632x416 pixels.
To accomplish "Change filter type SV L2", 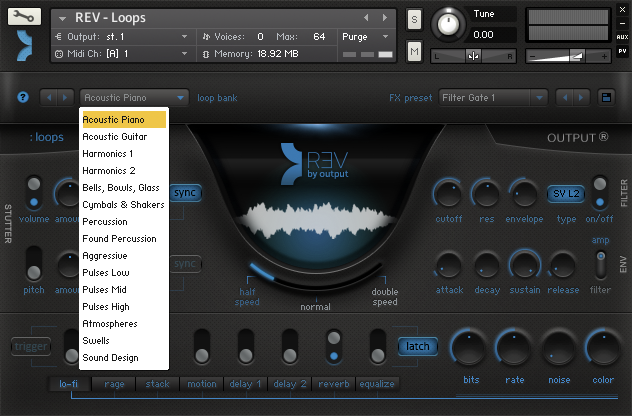I will coord(566,193).
